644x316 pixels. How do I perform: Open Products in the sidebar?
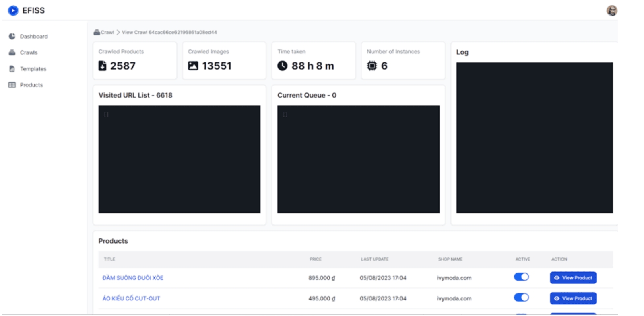(31, 85)
